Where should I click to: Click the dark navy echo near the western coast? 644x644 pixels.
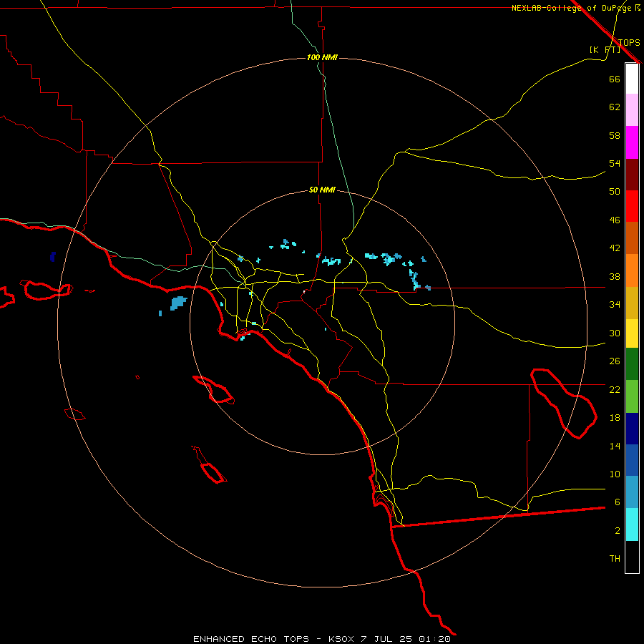click(x=52, y=257)
